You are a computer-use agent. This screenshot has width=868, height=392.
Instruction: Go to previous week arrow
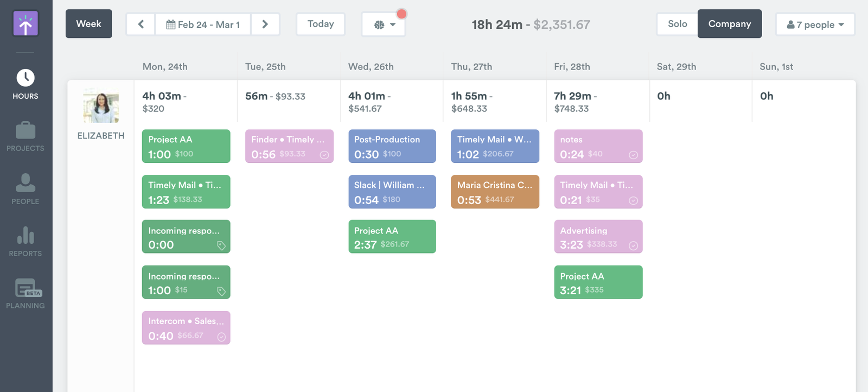[141, 24]
